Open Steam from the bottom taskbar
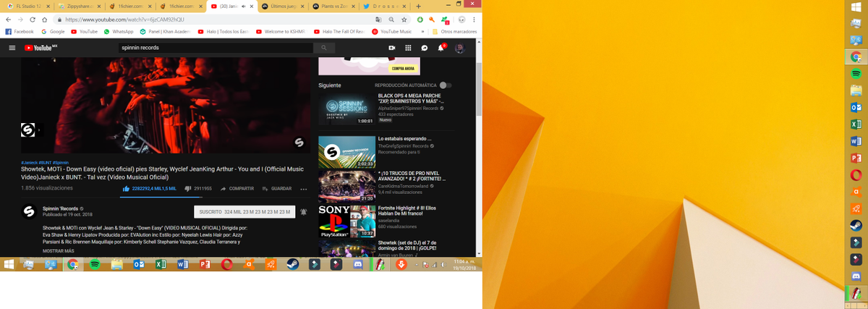Screen dimensions: 868x309 pos(293,265)
